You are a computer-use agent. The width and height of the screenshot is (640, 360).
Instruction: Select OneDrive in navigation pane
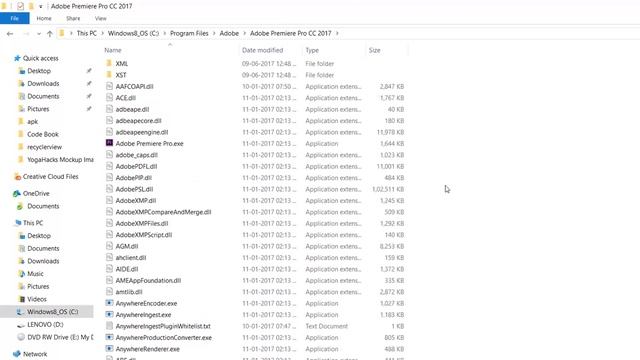36,193
